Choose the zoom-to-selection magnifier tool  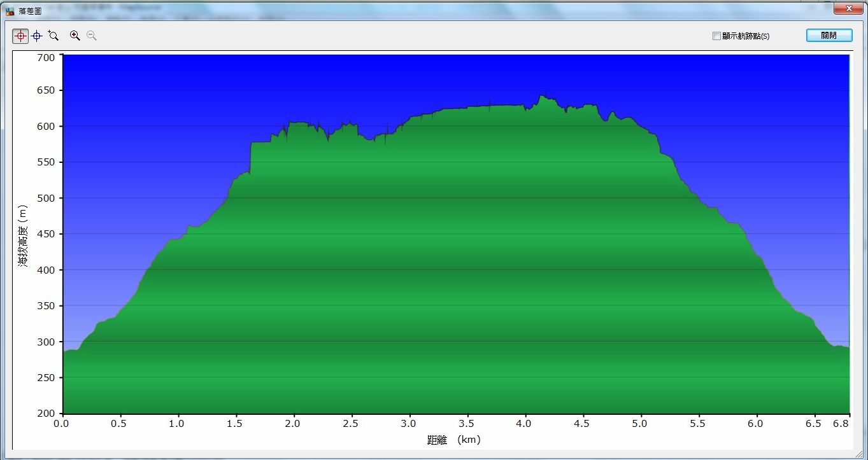(x=53, y=36)
